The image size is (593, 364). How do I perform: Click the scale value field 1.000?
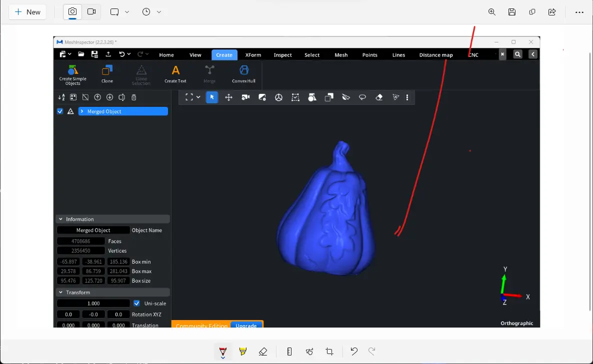point(93,303)
